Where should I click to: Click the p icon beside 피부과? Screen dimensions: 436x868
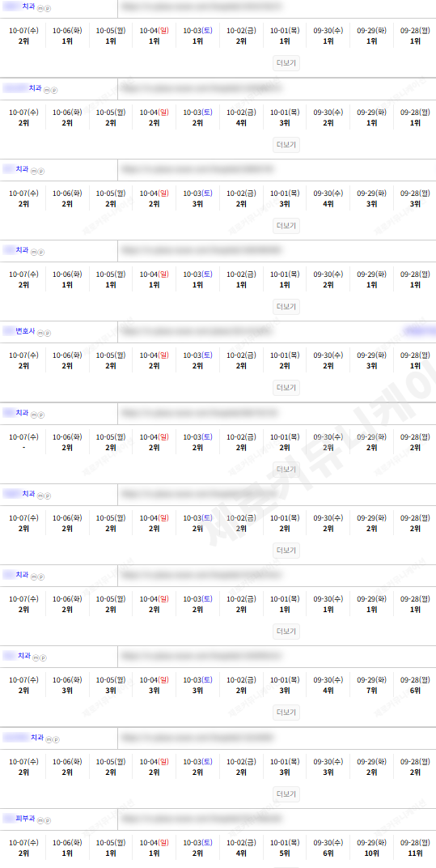[x=48, y=820]
